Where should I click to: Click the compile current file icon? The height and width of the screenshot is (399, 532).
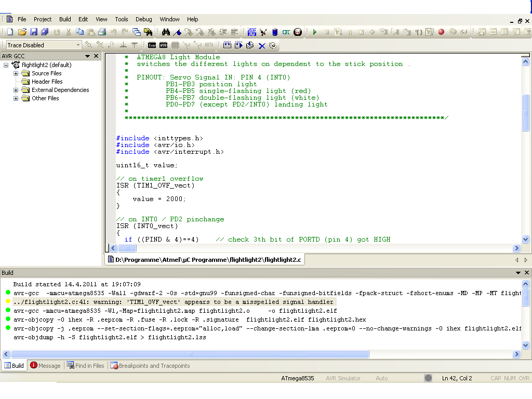(x=250, y=45)
